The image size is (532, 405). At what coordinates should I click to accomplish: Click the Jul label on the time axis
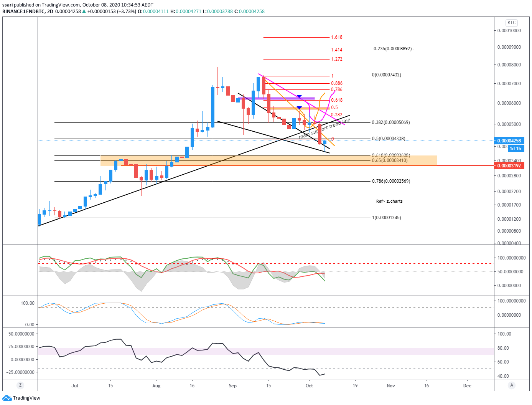click(x=75, y=386)
